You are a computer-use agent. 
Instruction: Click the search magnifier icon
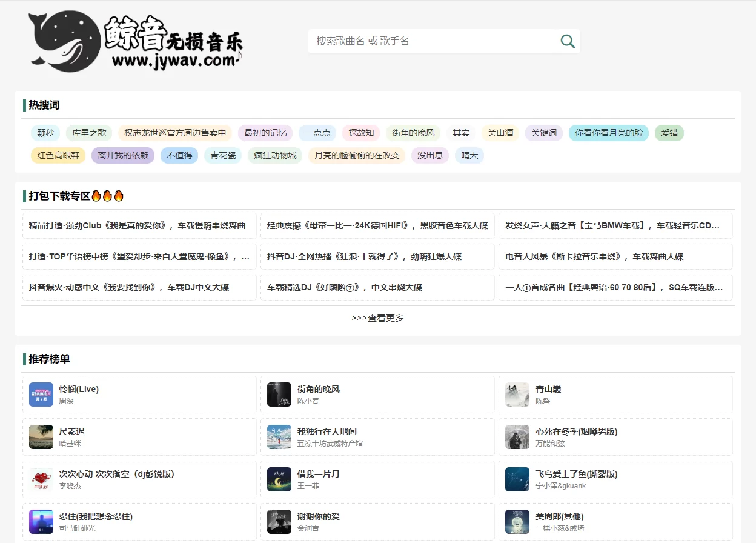(567, 41)
